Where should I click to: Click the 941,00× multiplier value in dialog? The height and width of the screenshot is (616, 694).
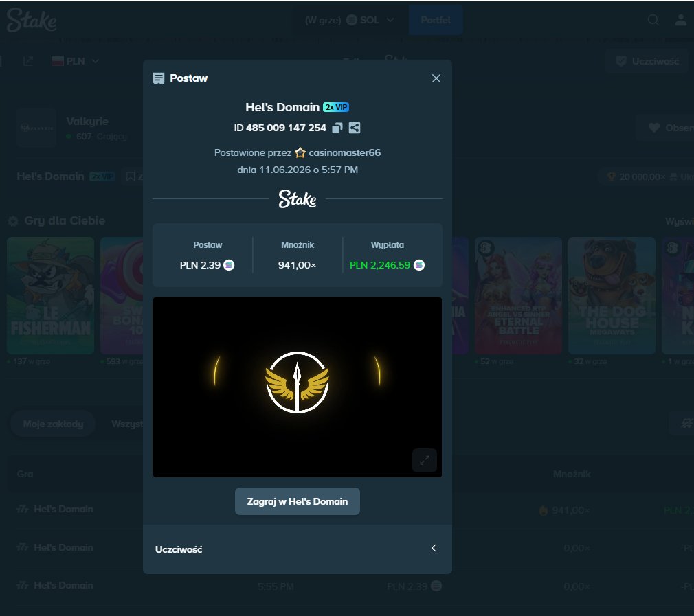pyautogui.click(x=297, y=265)
